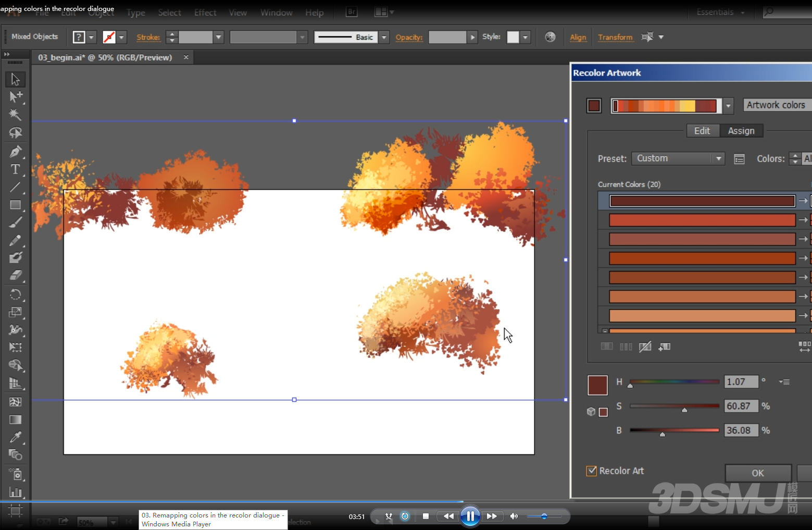Image resolution: width=812 pixels, height=530 pixels.
Task: Select the Line Segment tool
Action: 15,187
